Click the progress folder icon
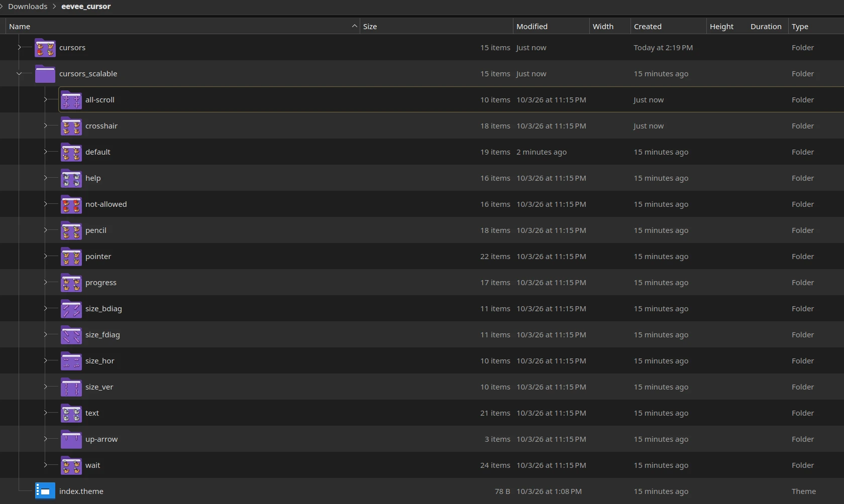844x504 pixels. (71, 283)
